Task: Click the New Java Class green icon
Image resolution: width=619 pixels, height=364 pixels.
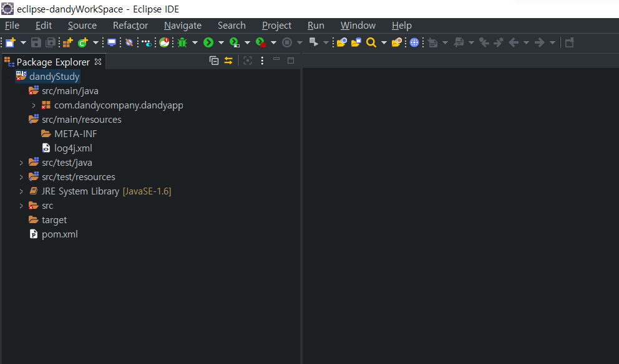Action: (x=83, y=42)
